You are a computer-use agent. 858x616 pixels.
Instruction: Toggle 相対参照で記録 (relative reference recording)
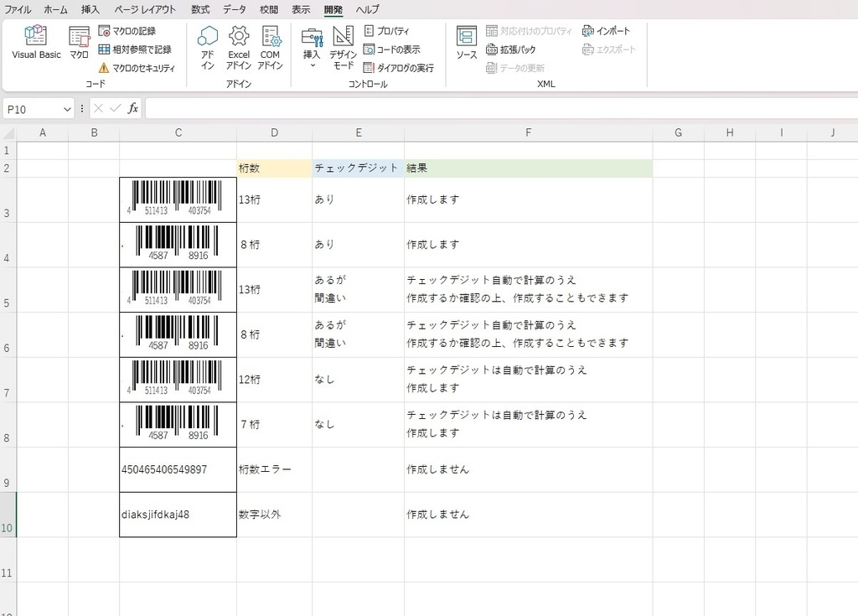[135, 49]
